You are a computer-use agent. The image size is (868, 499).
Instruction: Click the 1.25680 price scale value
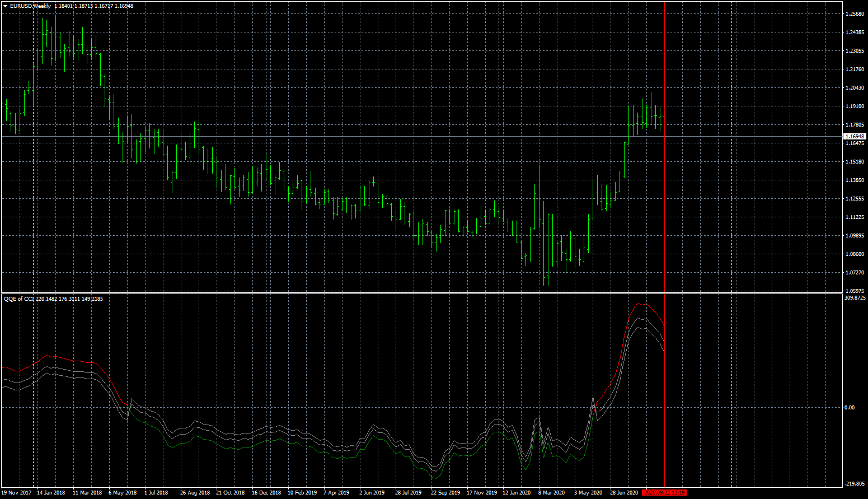(855, 14)
